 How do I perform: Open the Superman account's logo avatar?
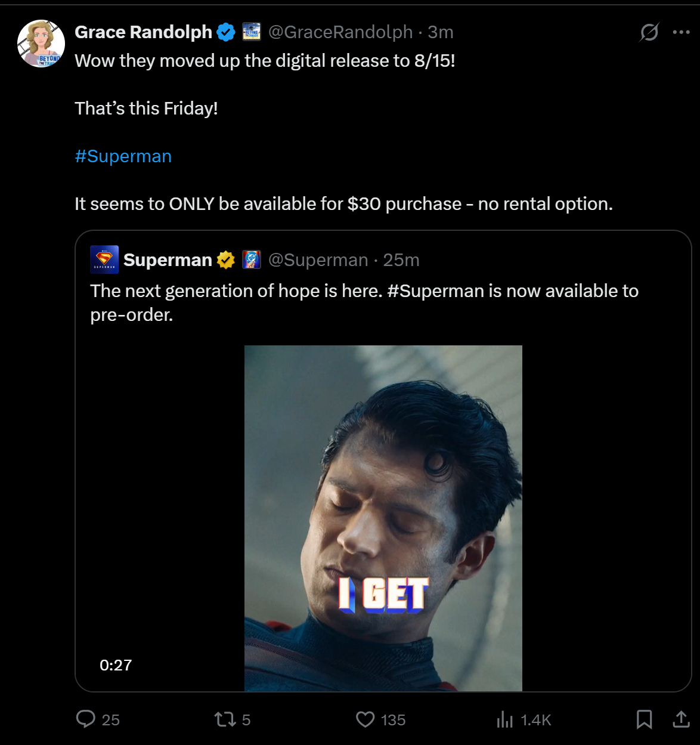coord(104,259)
